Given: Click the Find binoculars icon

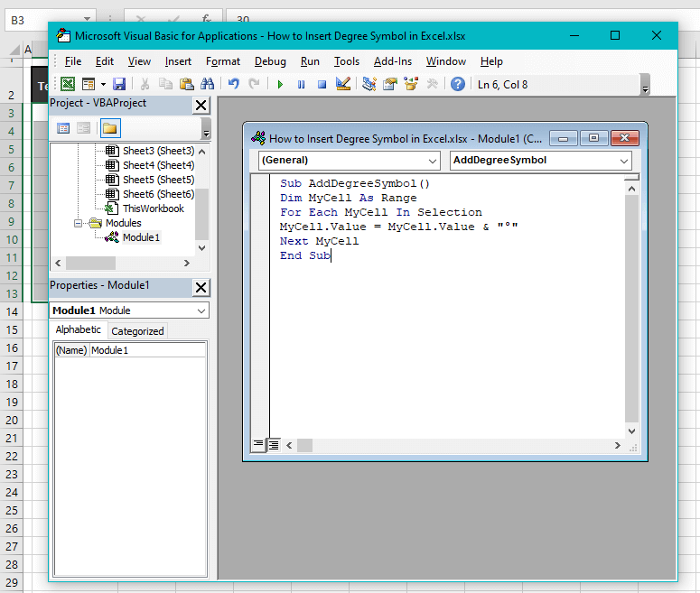Looking at the screenshot, I should 207,84.
